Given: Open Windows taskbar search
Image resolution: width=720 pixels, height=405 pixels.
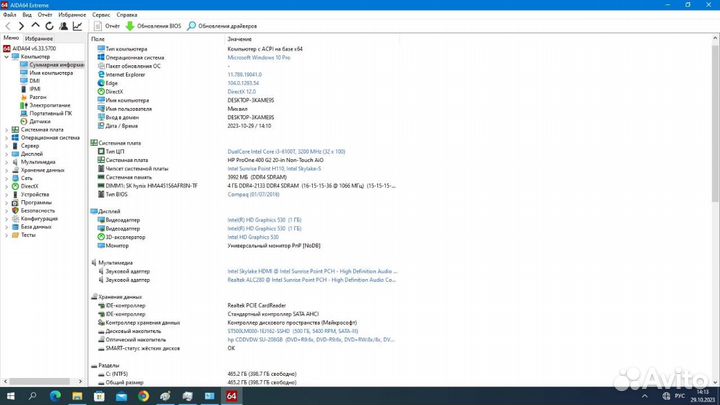Looking at the screenshot, I should pyautogui.click(x=33, y=396).
